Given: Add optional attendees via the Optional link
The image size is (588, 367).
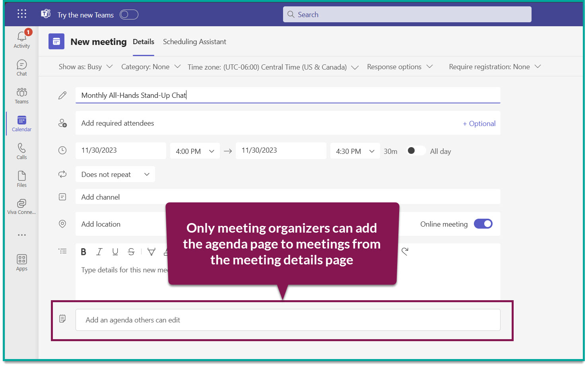Looking at the screenshot, I should coord(479,123).
